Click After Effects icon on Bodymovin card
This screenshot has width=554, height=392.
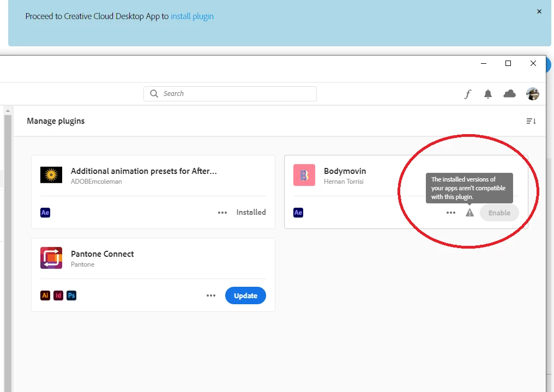tap(298, 213)
